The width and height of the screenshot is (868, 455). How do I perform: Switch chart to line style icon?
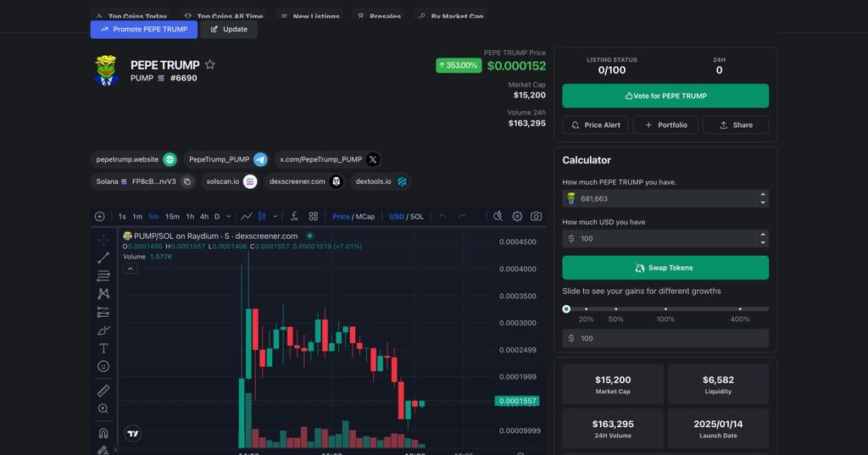tap(247, 216)
